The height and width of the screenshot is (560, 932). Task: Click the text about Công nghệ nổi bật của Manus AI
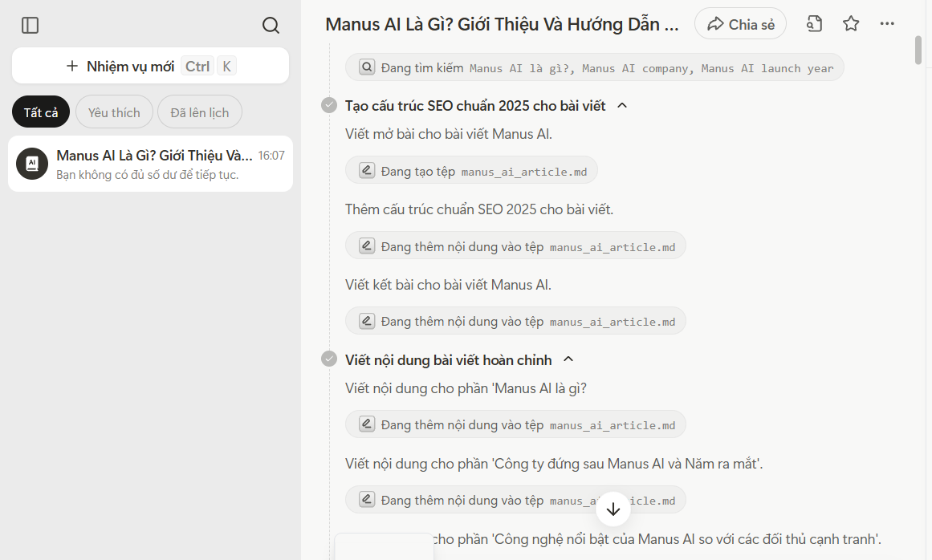coord(657,539)
